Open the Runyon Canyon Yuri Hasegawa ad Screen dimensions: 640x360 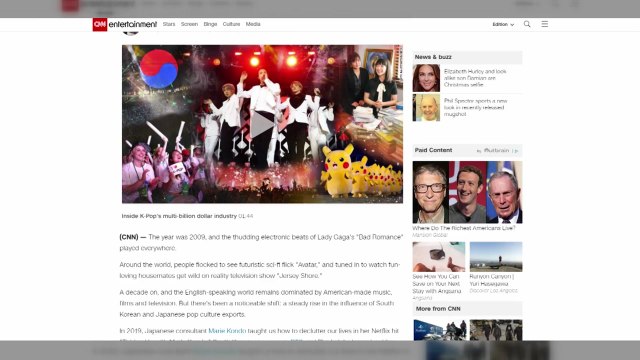coord(492,280)
